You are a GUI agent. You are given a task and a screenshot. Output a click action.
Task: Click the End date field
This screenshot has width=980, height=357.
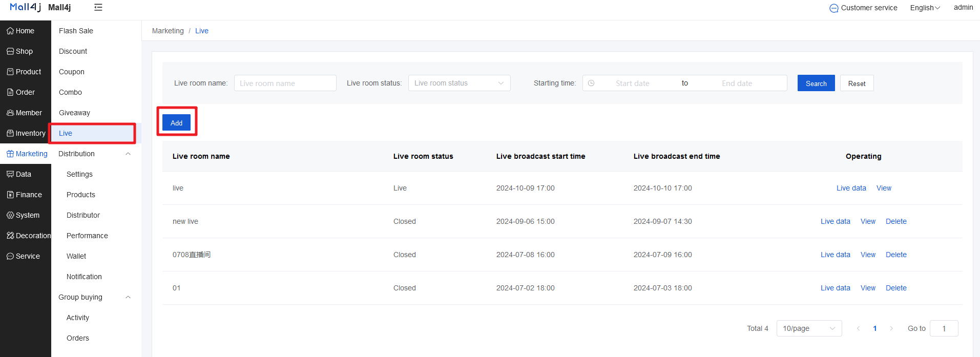tap(737, 83)
